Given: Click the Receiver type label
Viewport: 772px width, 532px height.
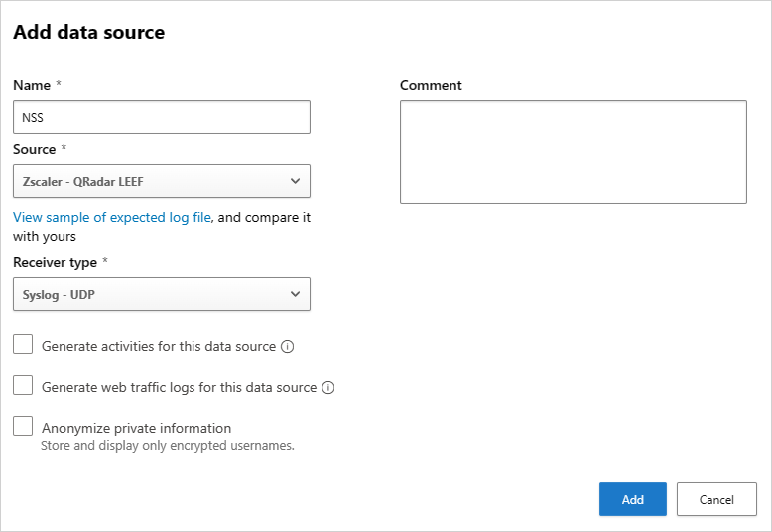Looking at the screenshot, I should tap(56, 262).
